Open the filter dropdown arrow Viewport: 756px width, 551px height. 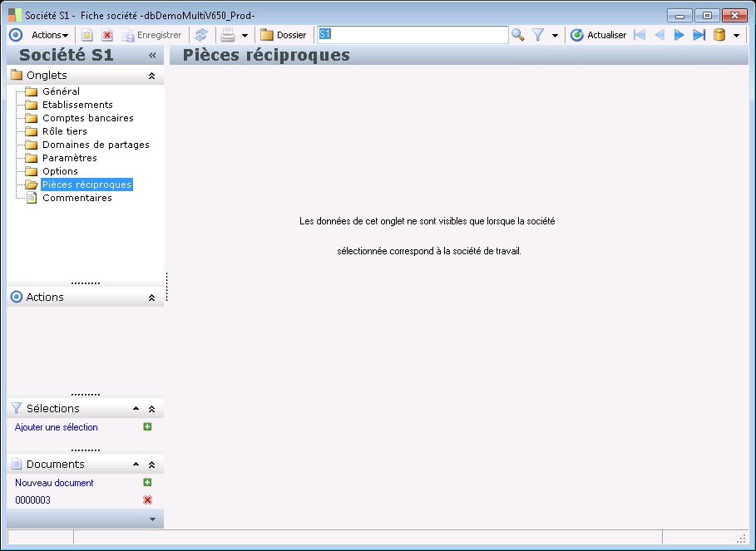555,36
